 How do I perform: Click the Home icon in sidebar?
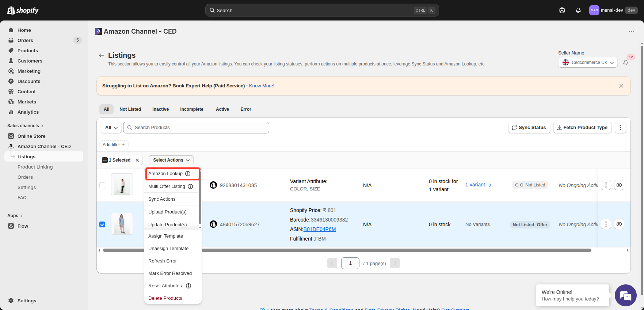11,30
